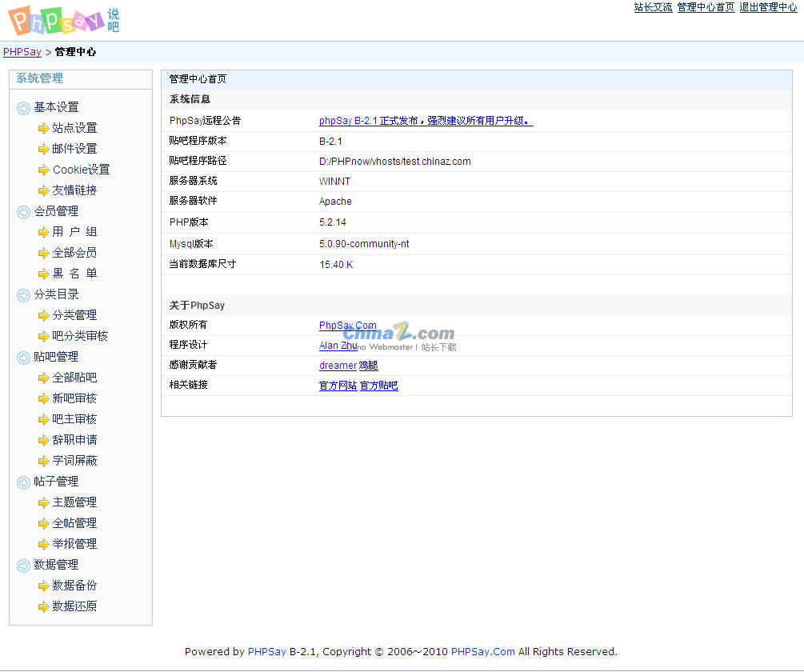Click the arrow icon next to 数据还原
Image resolution: width=804 pixels, height=672 pixels.
click(x=43, y=607)
